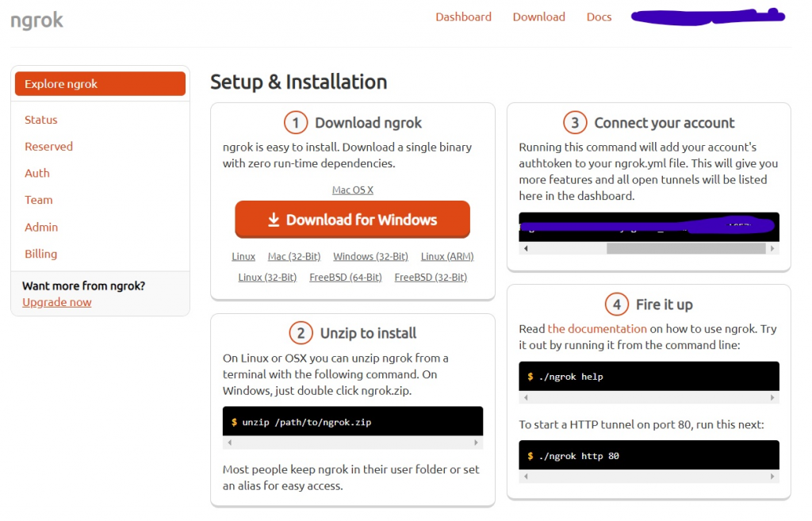This screenshot has width=812, height=521.
Task: Click Download for Windows button
Action: coord(352,220)
